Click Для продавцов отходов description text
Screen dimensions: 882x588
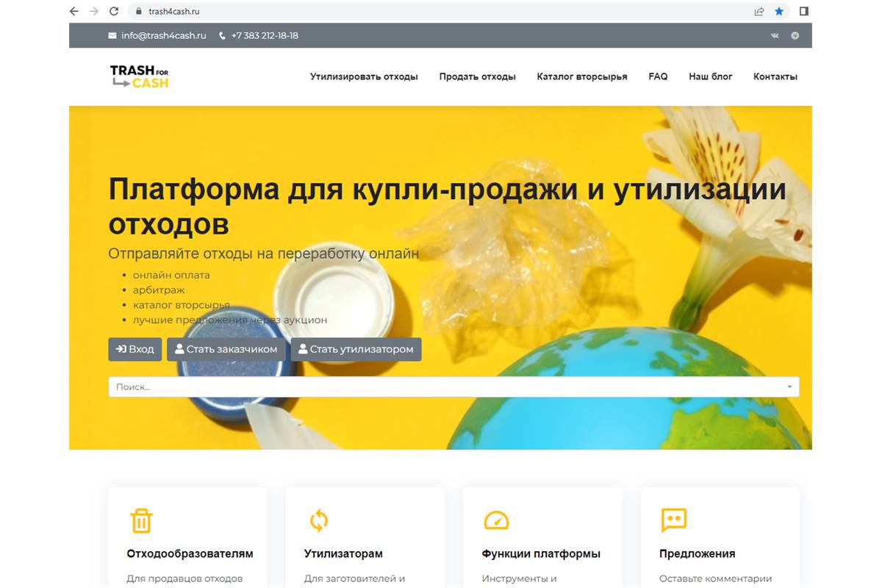tap(184, 578)
